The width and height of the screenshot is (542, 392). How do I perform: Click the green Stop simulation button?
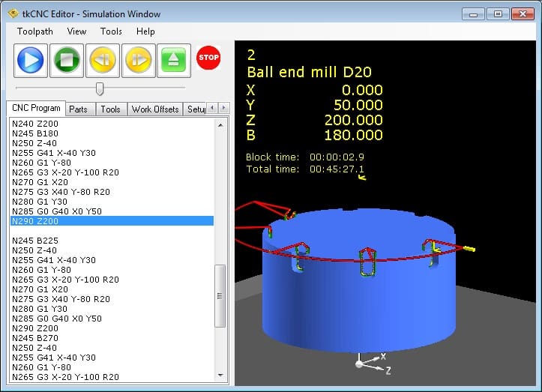pos(67,61)
